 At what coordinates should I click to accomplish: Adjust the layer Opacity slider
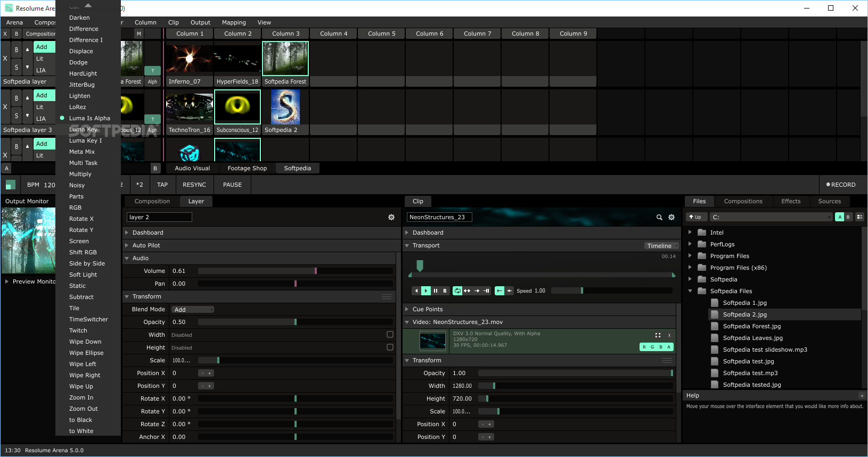(296, 322)
